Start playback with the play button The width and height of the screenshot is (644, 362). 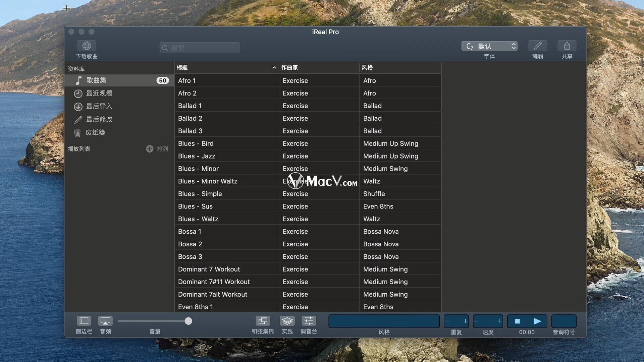537,321
